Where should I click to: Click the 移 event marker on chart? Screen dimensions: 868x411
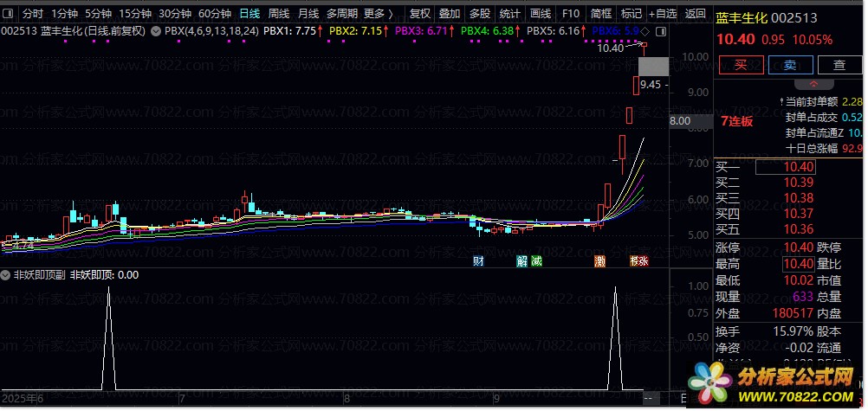point(634,261)
